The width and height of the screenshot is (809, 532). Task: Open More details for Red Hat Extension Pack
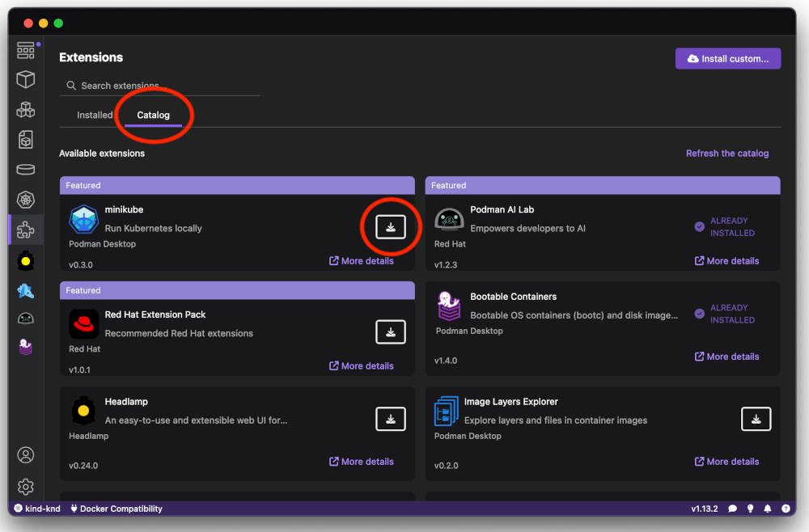(361, 366)
